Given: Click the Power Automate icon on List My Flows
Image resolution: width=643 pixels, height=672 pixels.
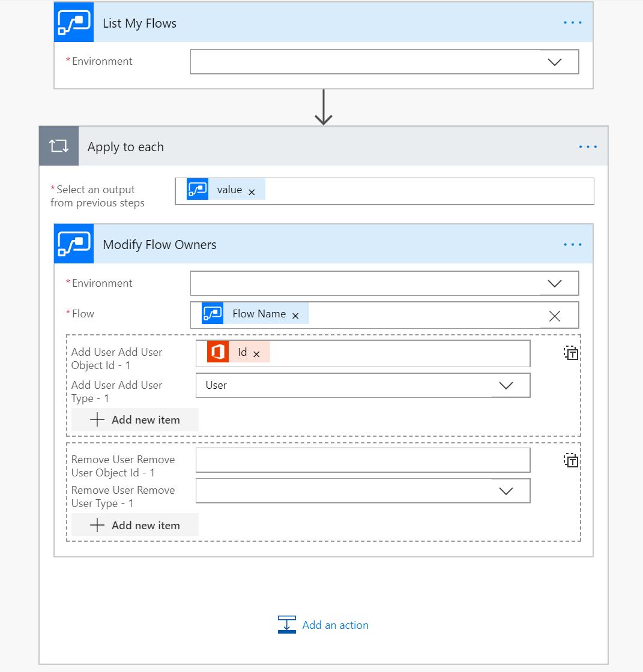Looking at the screenshot, I should tap(73, 22).
